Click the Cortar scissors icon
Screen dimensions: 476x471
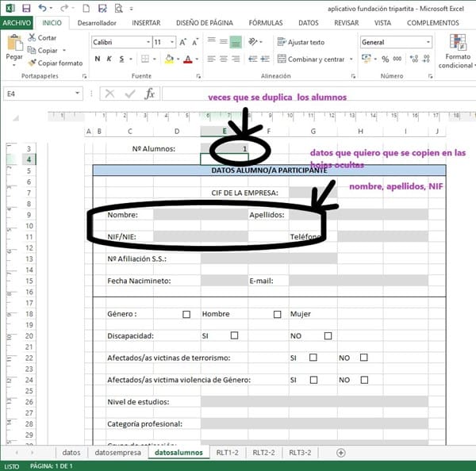click(x=32, y=38)
